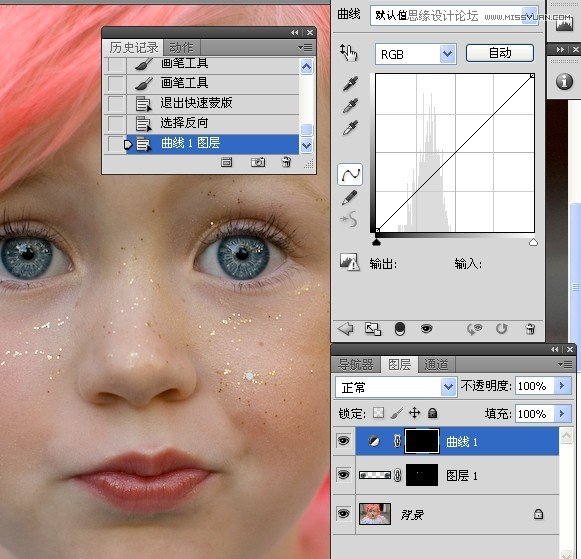Screen dimensions: 581x559
Task: Select the 选择反向 history state
Action: pos(202,123)
